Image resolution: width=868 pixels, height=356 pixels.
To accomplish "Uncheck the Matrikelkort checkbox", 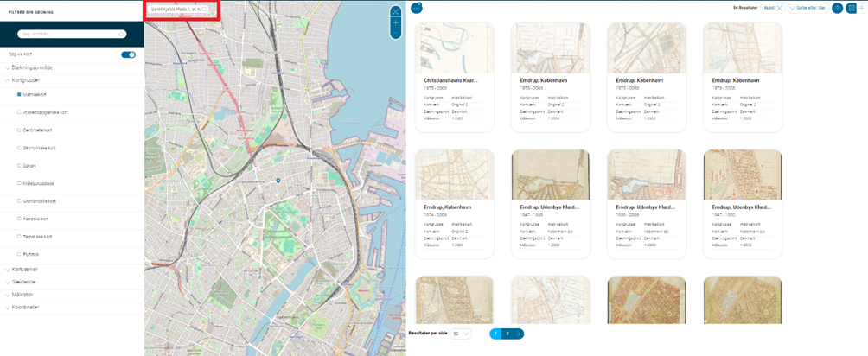I will pos(19,95).
